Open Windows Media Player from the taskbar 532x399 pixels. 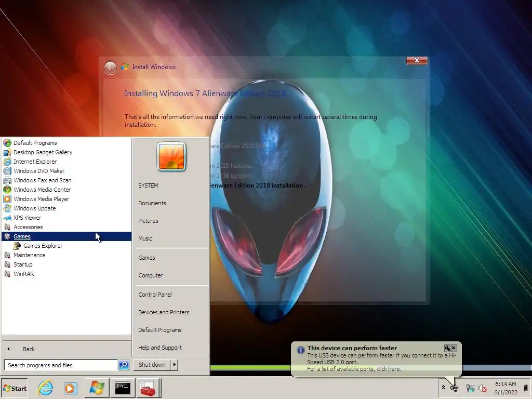coord(71,388)
